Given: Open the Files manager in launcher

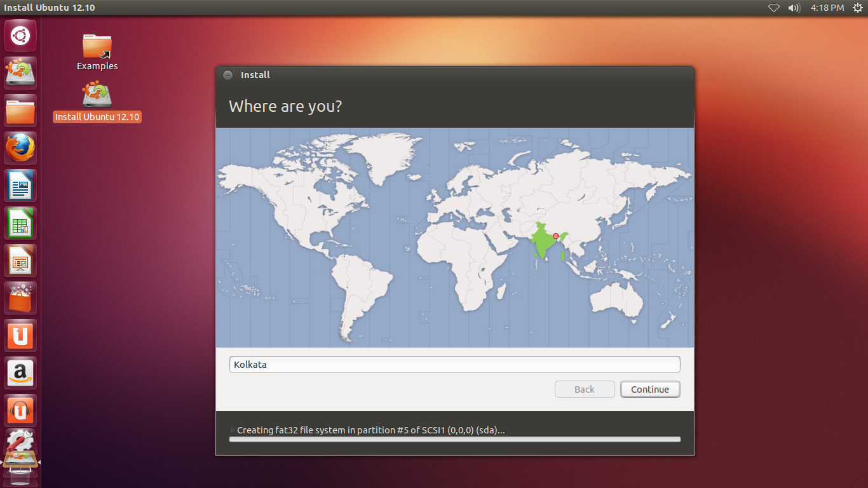Looking at the screenshot, I should (20, 110).
